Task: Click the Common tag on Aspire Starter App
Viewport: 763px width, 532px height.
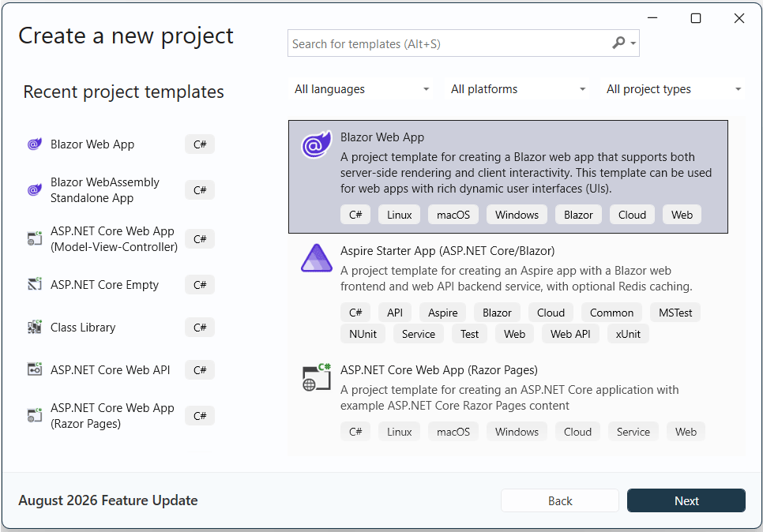Action: (x=611, y=313)
